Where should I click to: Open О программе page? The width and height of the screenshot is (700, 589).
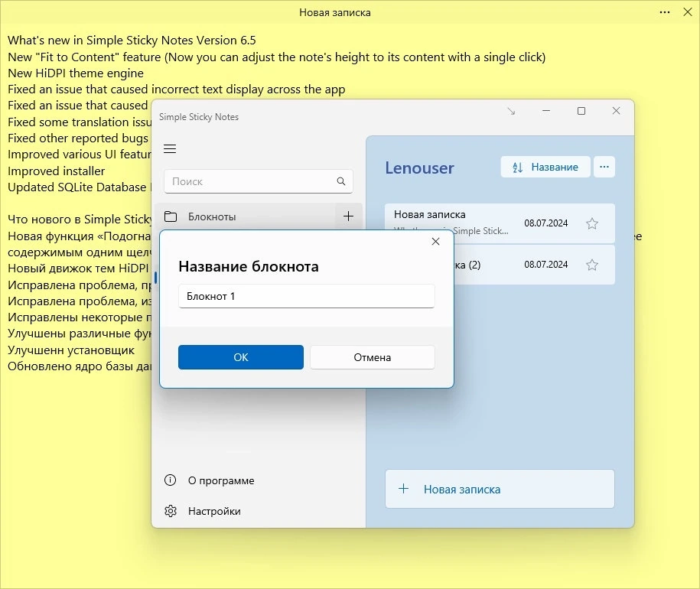[221, 480]
